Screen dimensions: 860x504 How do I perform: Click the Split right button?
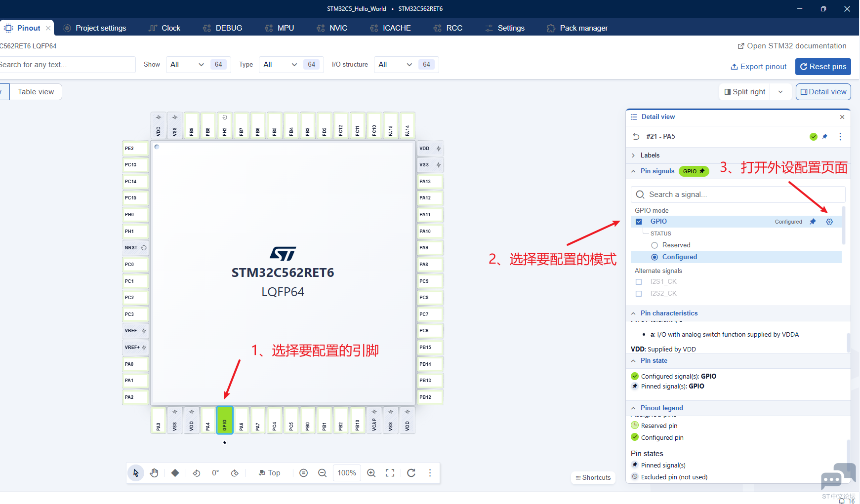tap(745, 92)
